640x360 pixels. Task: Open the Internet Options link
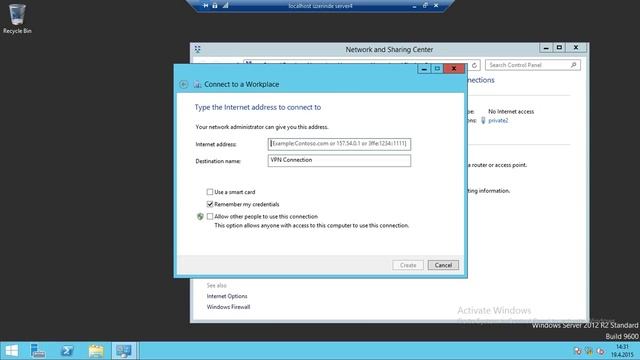[x=227, y=296]
